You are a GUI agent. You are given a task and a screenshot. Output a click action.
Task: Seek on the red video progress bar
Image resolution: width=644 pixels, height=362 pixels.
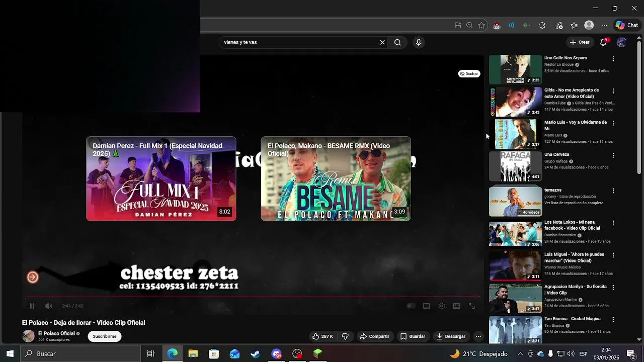(x=253, y=296)
